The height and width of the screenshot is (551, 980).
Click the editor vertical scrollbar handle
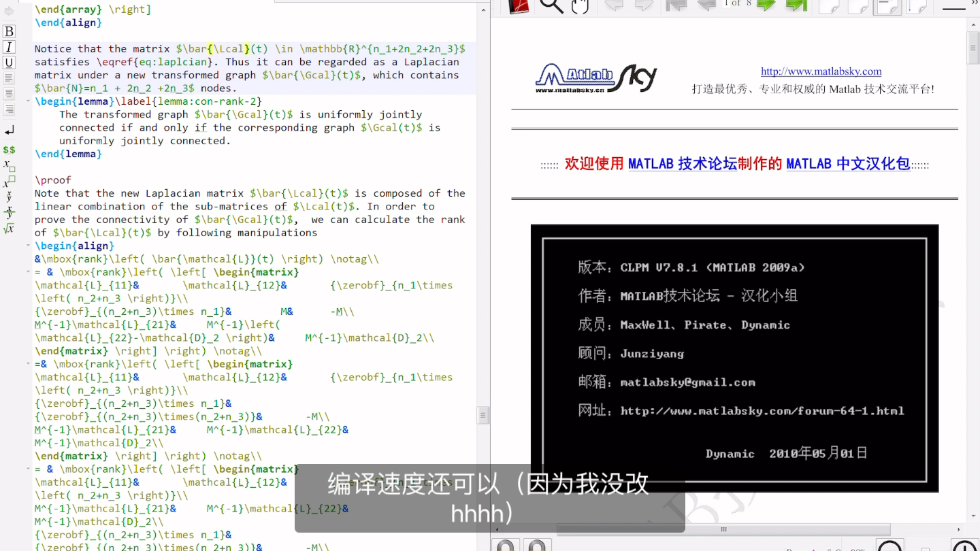[x=483, y=414]
